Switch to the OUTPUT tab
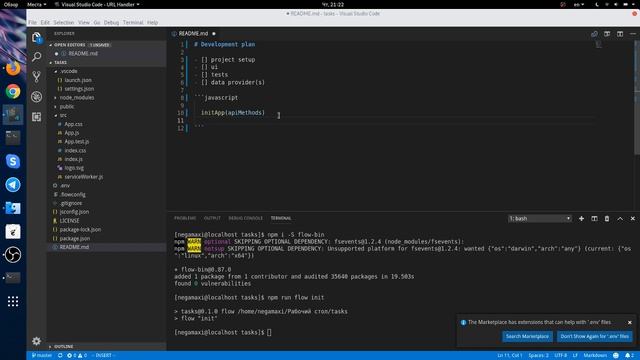This screenshot has height=360, width=640. (x=212, y=218)
